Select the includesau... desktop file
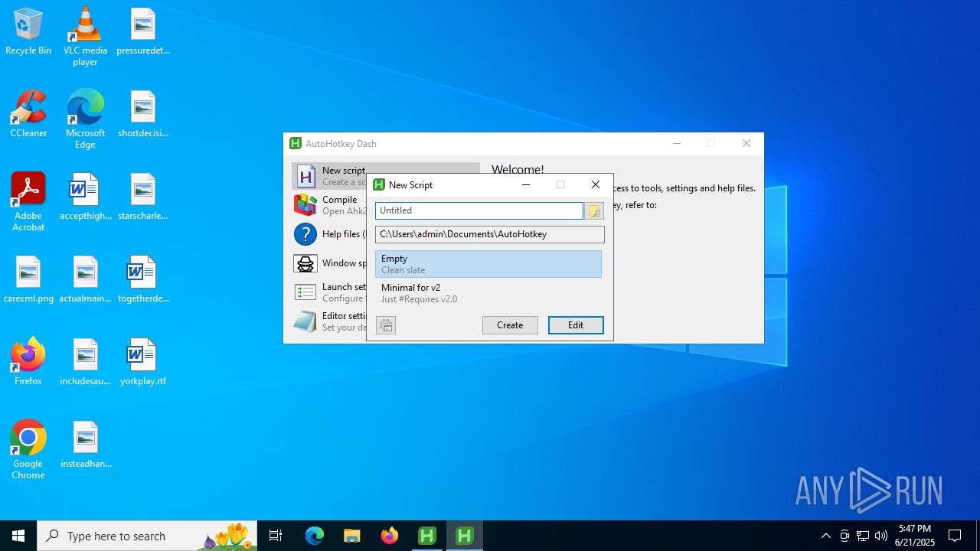This screenshot has width=980, height=551. point(85,362)
